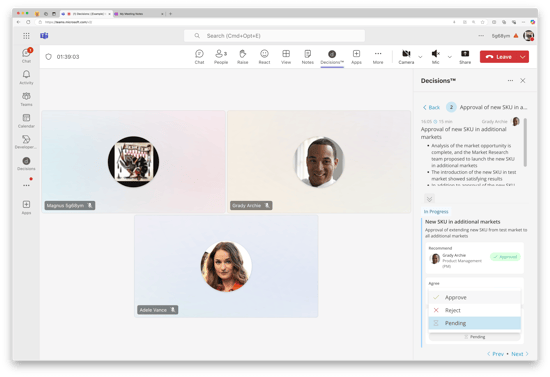
Task: Go to Prev agenda item
Action: (495, 354)
